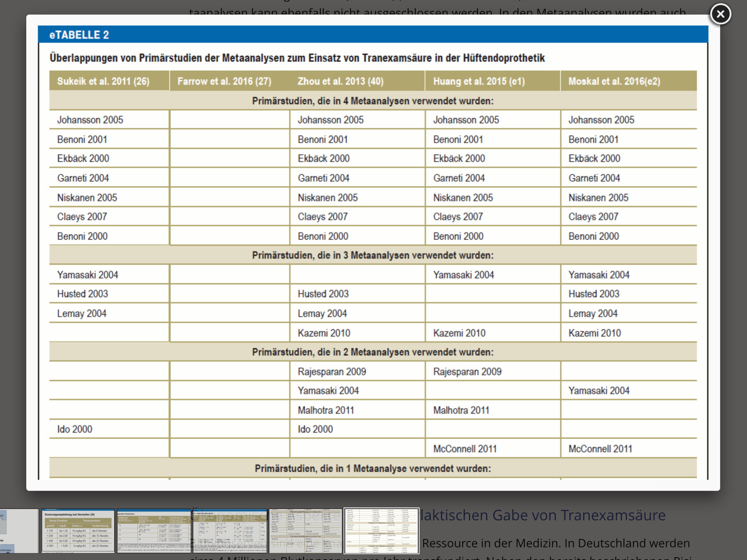Click the table title about Tranexamsäure Hüftendoprothetik
The width and height of the screenshot is (747, 560).
coord(297,58)
